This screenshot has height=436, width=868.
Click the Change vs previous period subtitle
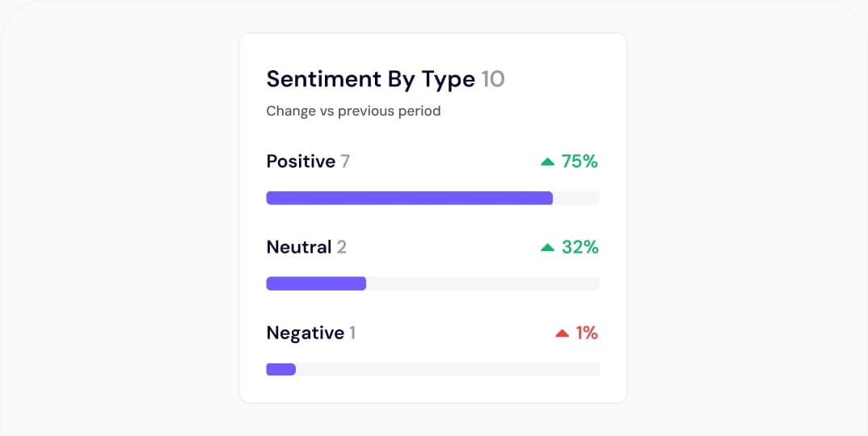point(354,111)
